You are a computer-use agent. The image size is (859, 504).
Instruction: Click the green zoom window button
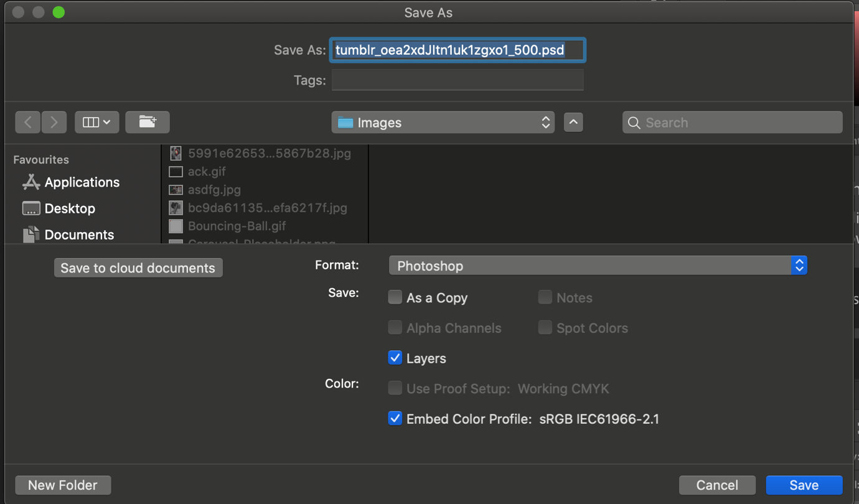[59, 12]
